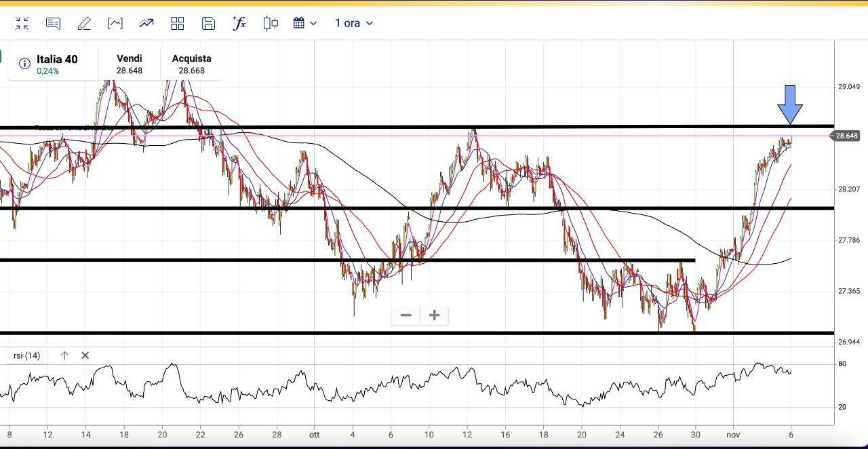Open the chart comments/notes icon

click(53, 24)
